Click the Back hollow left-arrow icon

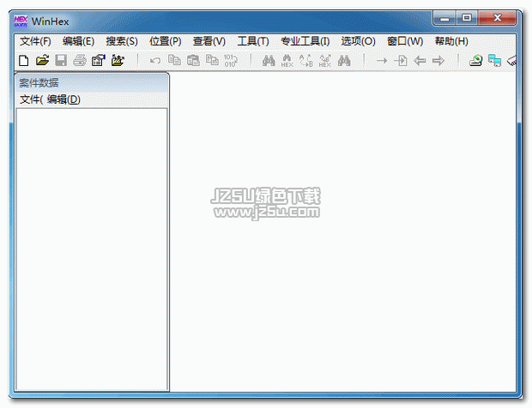pyautogui.click(x=420, y=61)
